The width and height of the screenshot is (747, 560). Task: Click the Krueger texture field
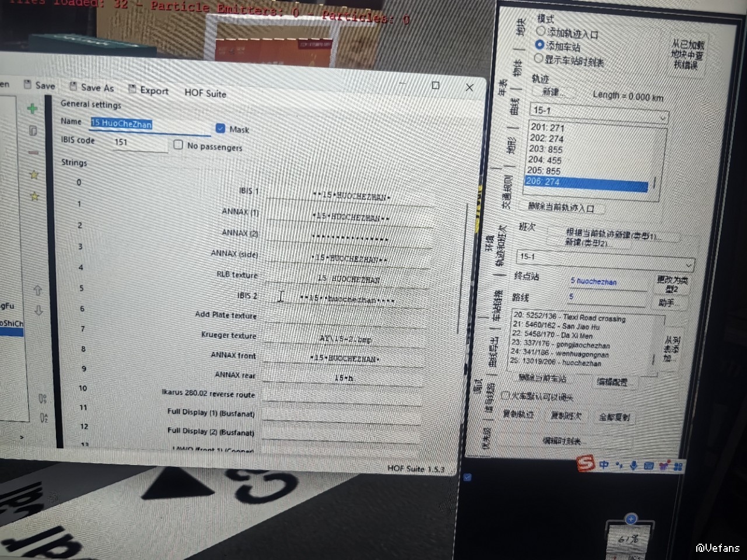point(345,339)
